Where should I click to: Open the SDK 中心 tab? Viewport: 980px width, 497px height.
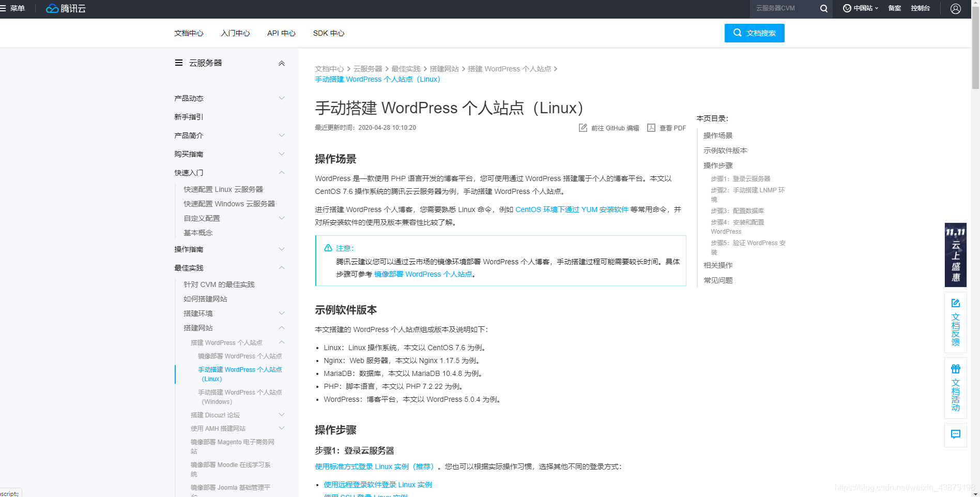click(329, 33)
